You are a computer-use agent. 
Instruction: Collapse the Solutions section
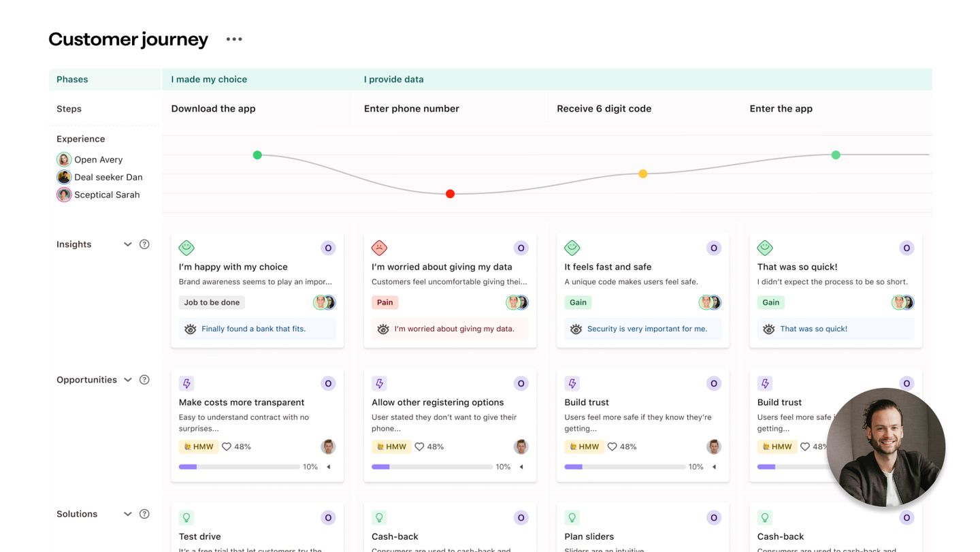127,513
